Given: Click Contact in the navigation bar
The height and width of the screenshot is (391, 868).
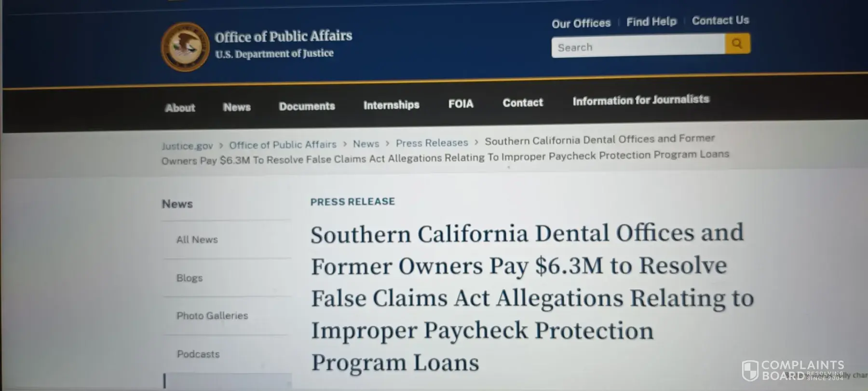Looking at the screenshot, I should click(x=523, y=103).
